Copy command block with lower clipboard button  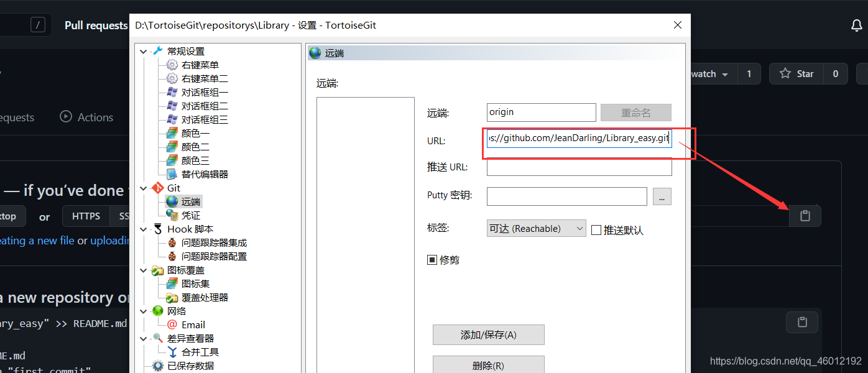[803, 322]
